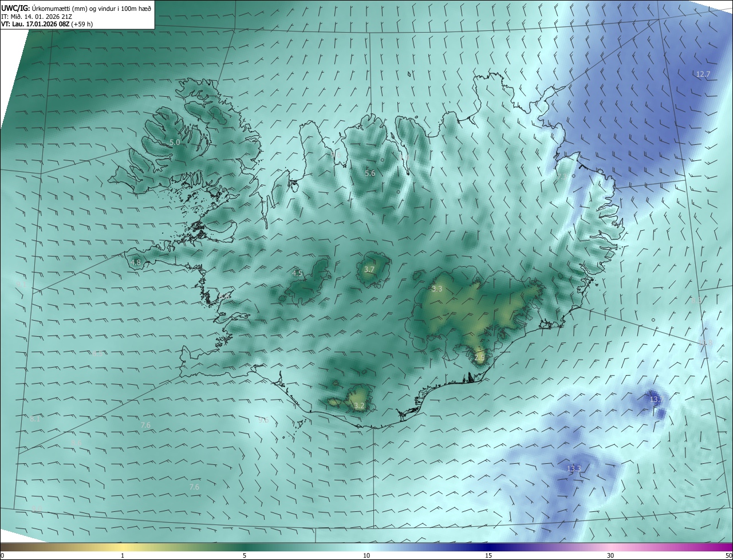
Task: Click the 8.1 value label in southwest sea
Action: point(35,419)
